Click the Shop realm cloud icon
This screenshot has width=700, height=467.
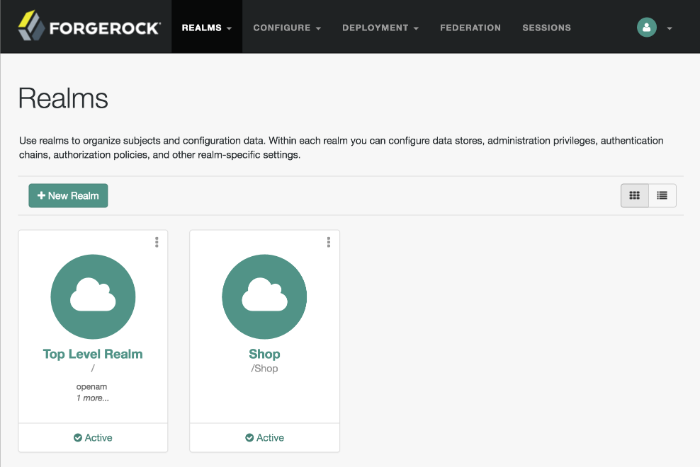point(264,296)
